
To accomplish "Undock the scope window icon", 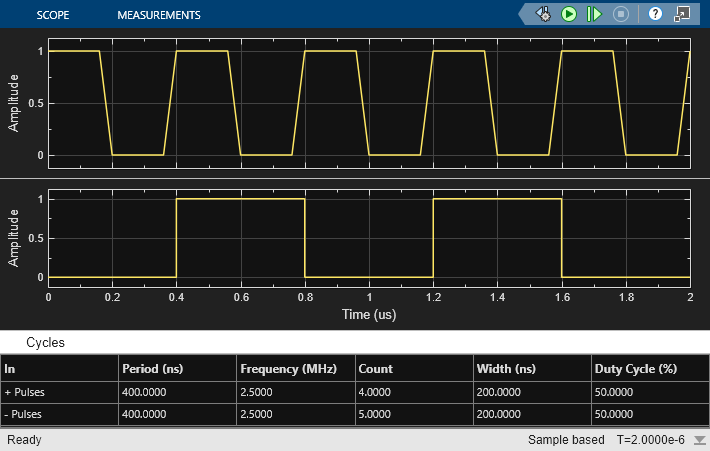I will (x=681, y=14).
